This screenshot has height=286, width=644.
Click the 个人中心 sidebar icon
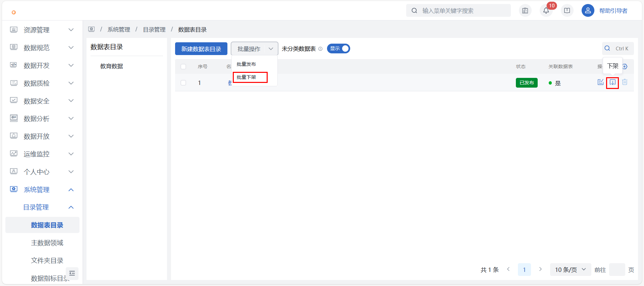(x=14, y=172)
